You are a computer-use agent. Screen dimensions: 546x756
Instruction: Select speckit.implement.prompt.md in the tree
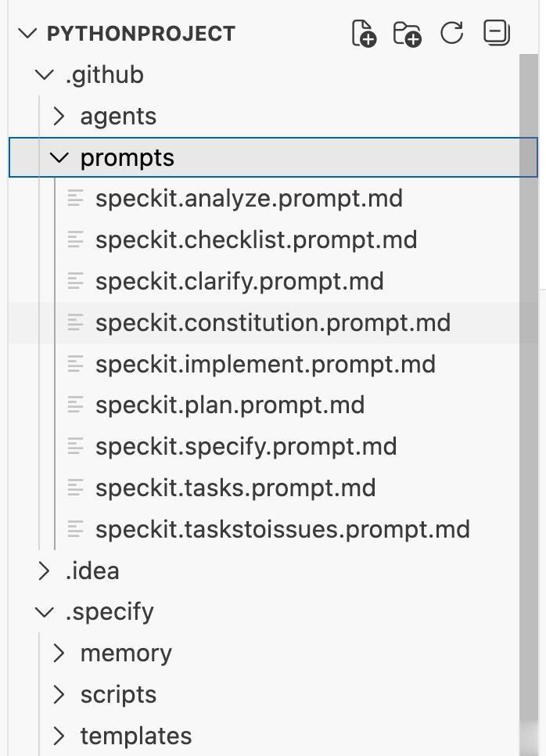265,365
